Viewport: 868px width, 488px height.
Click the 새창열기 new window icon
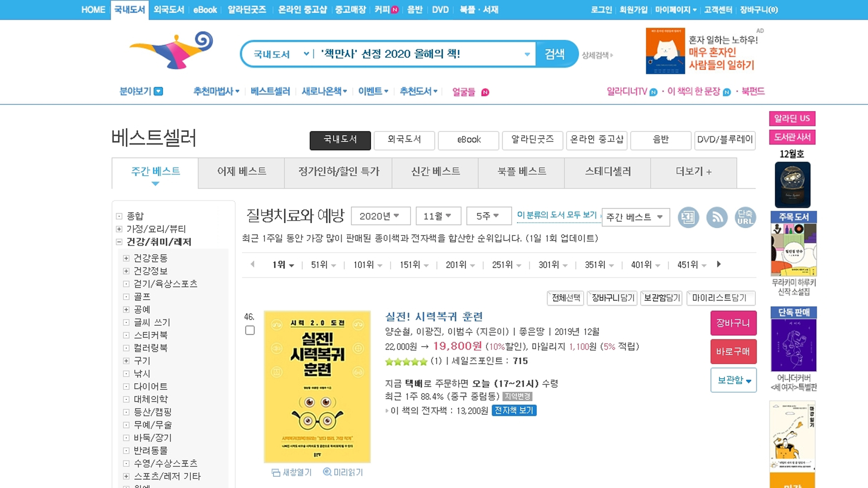tap(276, 473)
